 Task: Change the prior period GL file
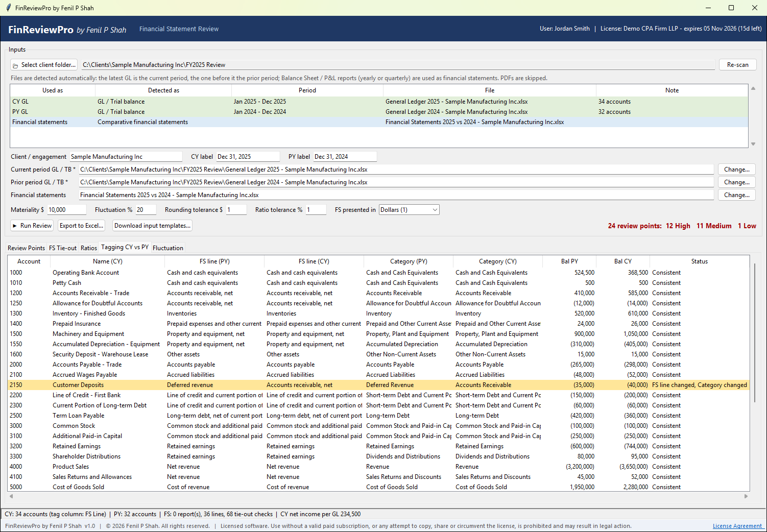coord(736,182)
